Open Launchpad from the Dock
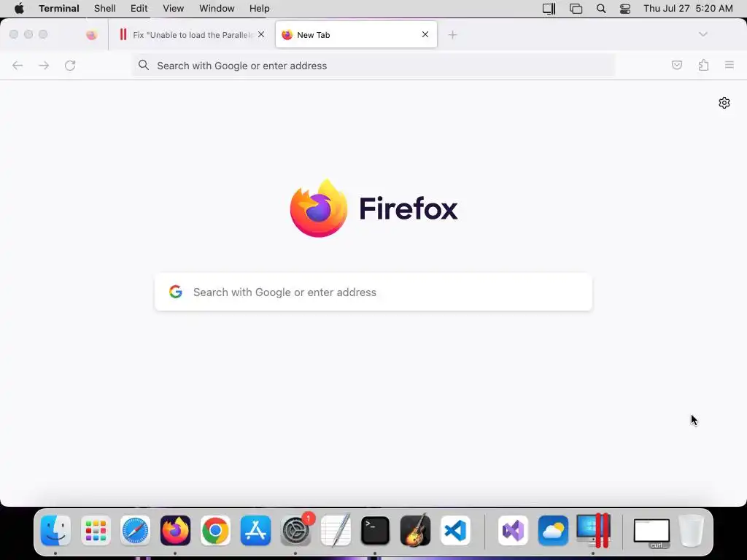 click(x=96, y=530)
